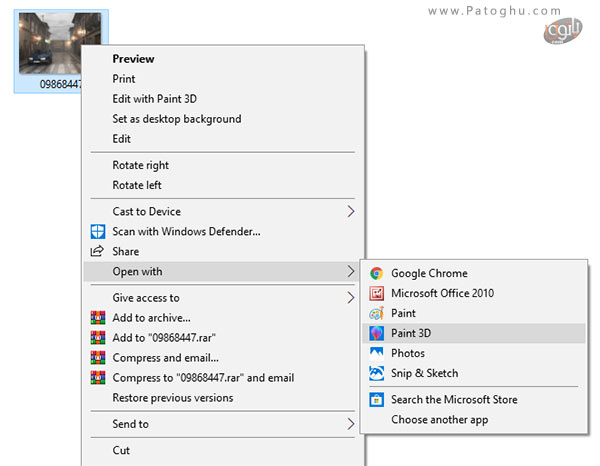
Task: Click the Snip & Sketch icon
Action: pos(377,373)
